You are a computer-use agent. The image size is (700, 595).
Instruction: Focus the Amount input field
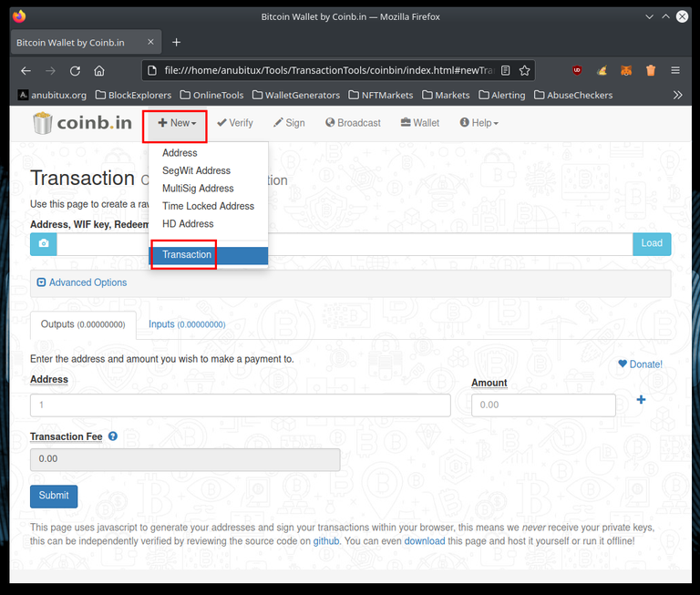point(543,405)
